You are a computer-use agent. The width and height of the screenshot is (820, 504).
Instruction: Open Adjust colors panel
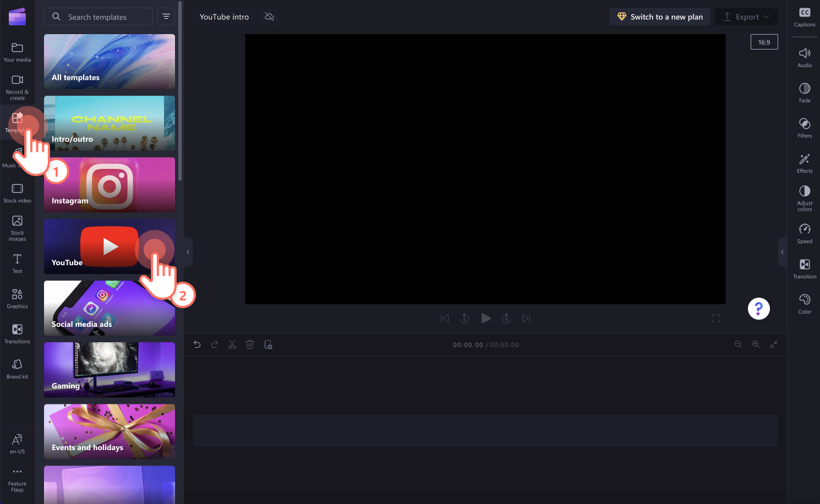point(805,199)
